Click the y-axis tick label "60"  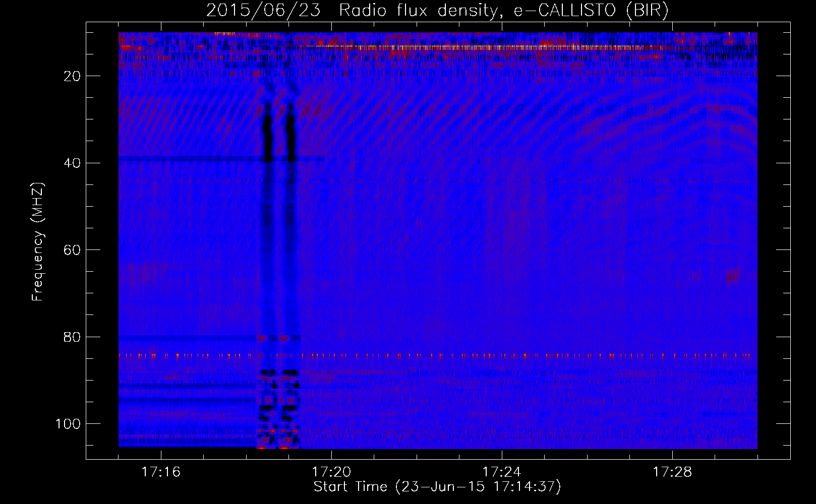(73, 250)
